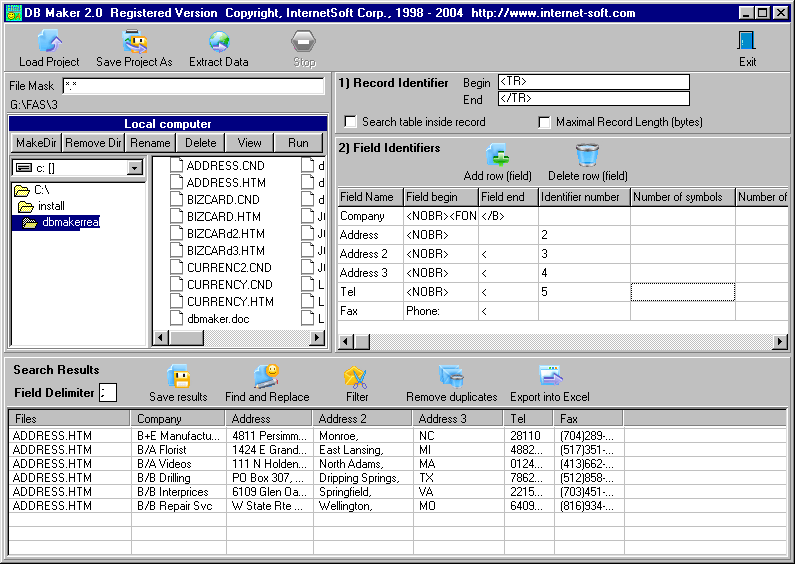Click the Files column header in results
Image resolution: width=795 pixels, height=564 pixels.
[x=69, y=418]
